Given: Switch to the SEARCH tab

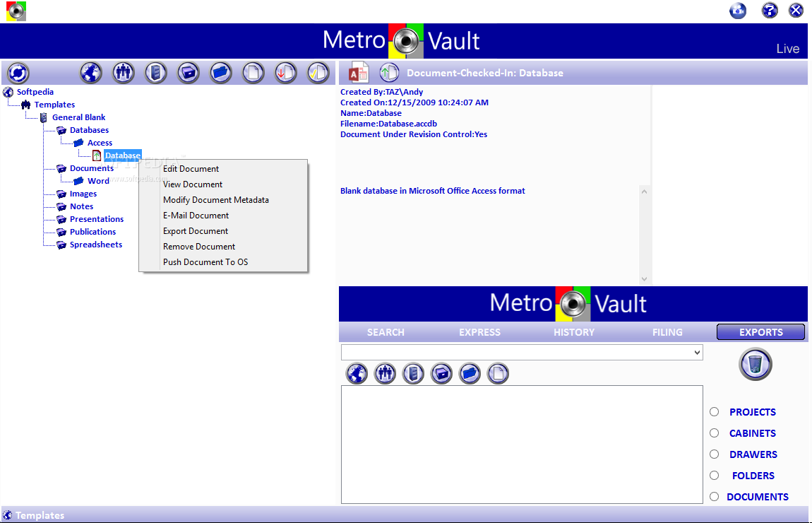Looking at the screenshot, I should coord(386,332).
